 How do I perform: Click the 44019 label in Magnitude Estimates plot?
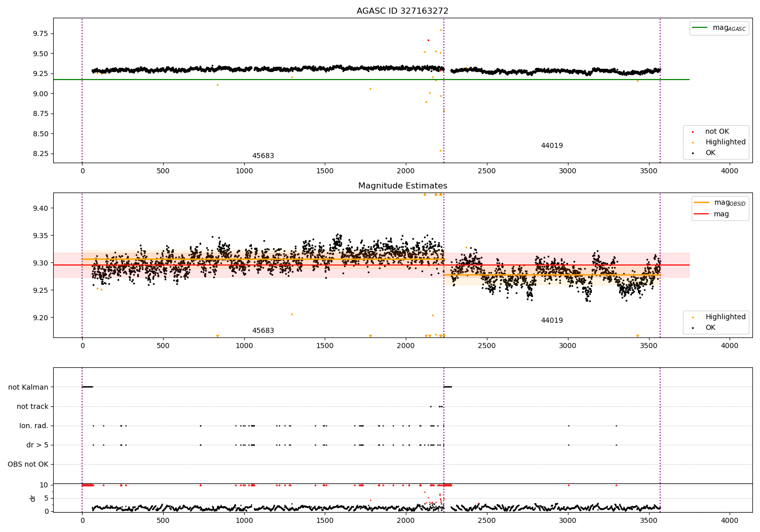tap(552, 321)
